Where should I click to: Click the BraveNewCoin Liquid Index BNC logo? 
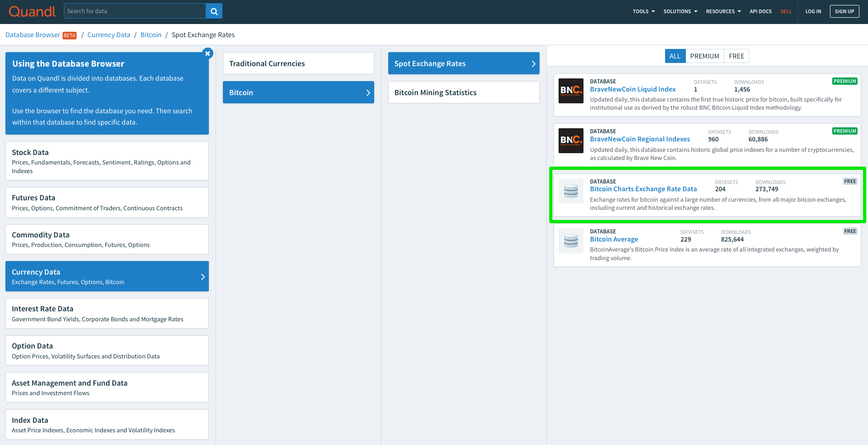(x=571, y=91)
